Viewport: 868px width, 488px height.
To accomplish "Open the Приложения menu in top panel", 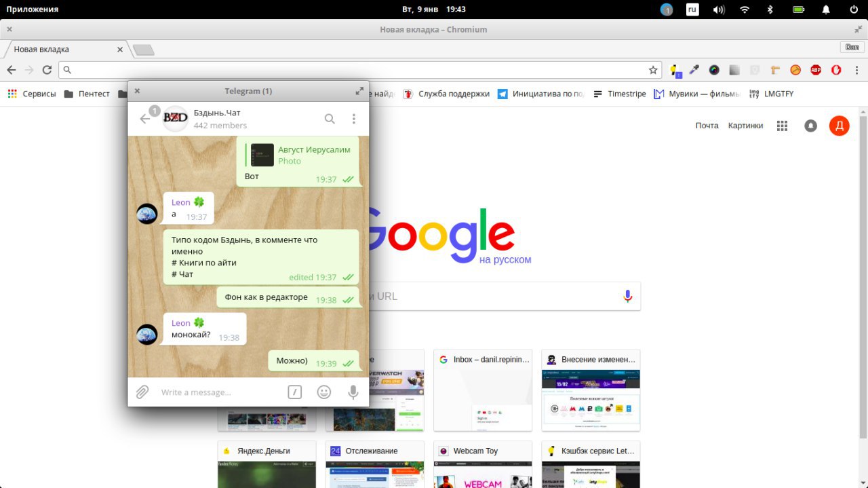I will 32,10.
